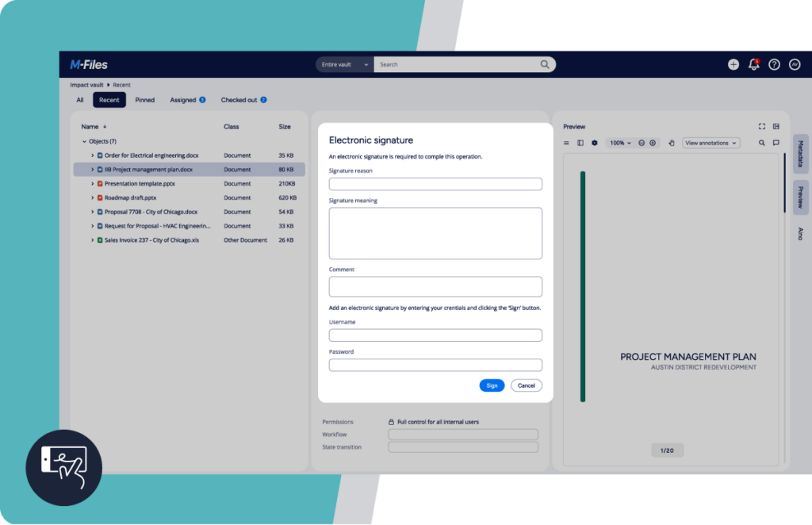Zoom in with the plus icon in preview

[653, 143]
